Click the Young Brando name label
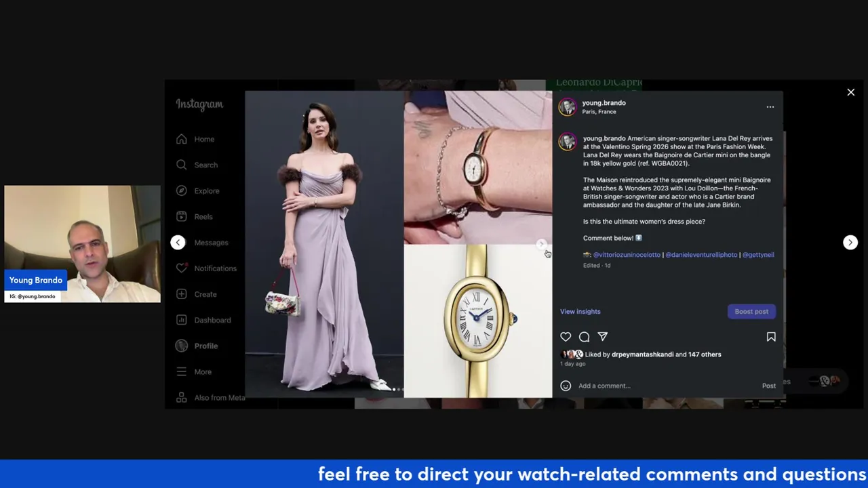The width and height of the screenshot is (868, 488). pyautogui.click(x=36, y=280)
